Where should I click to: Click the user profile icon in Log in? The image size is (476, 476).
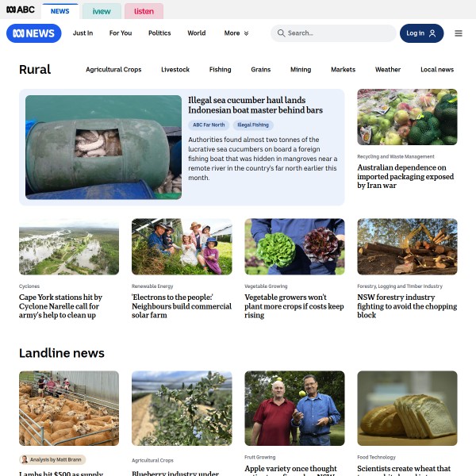tap(432, 33)
